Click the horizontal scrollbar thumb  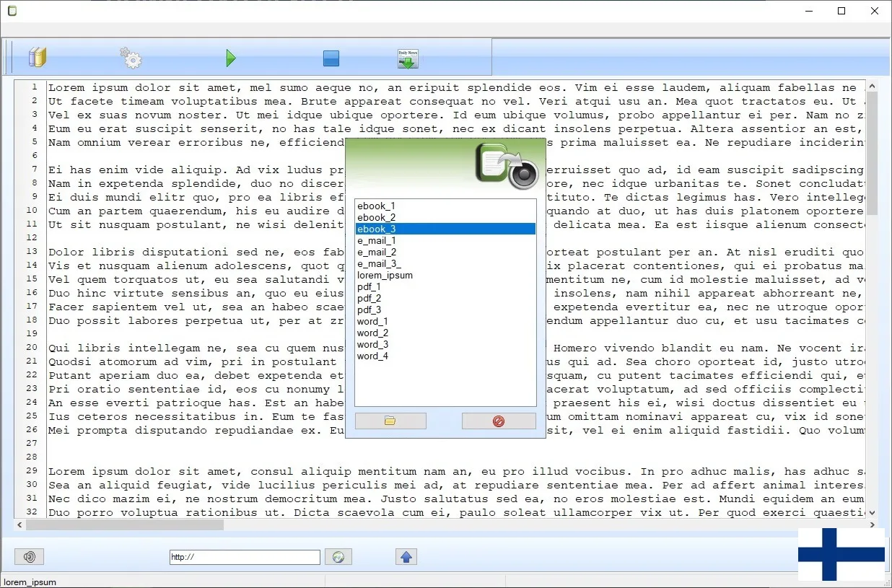(124, 525)
